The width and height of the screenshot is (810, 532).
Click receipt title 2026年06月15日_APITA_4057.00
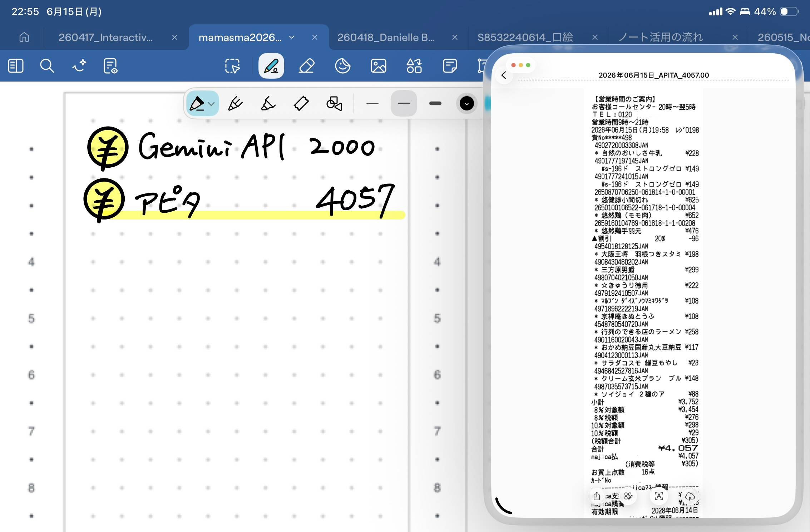coord(653,75)
